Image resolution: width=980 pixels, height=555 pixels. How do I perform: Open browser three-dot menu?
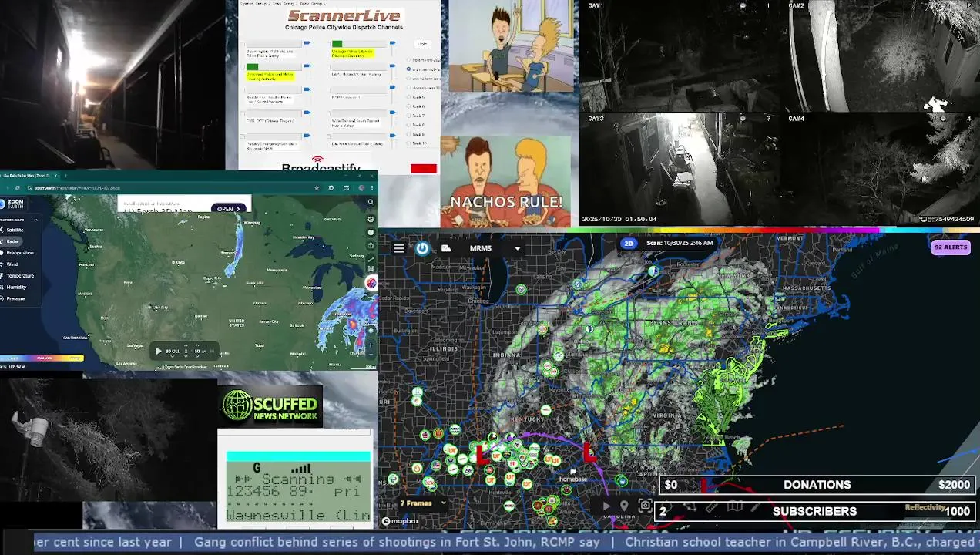click(x=372, y=188)
